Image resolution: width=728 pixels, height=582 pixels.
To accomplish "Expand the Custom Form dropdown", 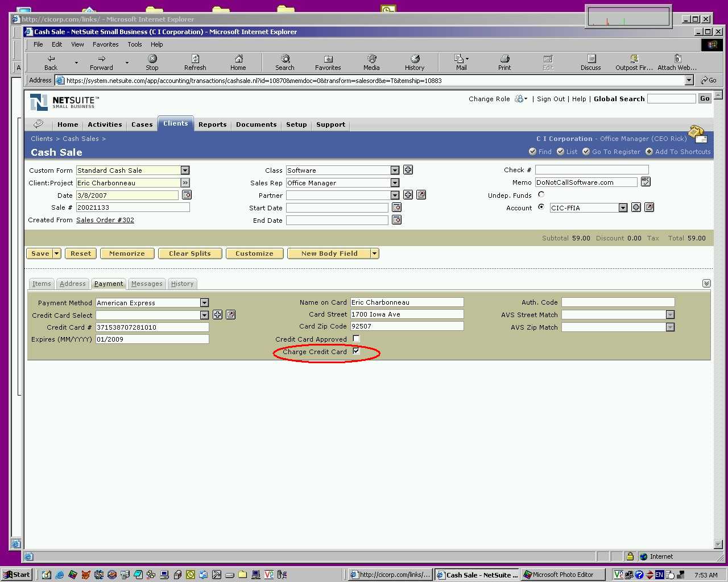I will pos(185,171).
